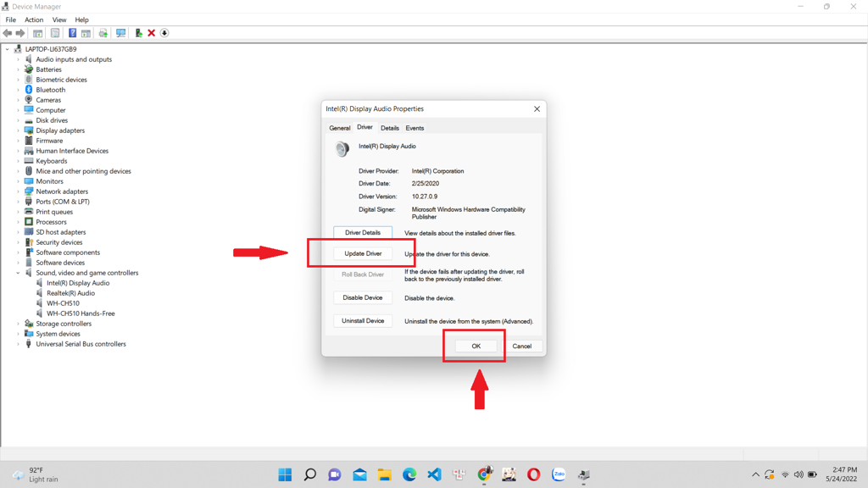This screenshot has height=488, width=868.
Task: Click the Add/enable device toolbar icon
Action: (x=138, y=33)
